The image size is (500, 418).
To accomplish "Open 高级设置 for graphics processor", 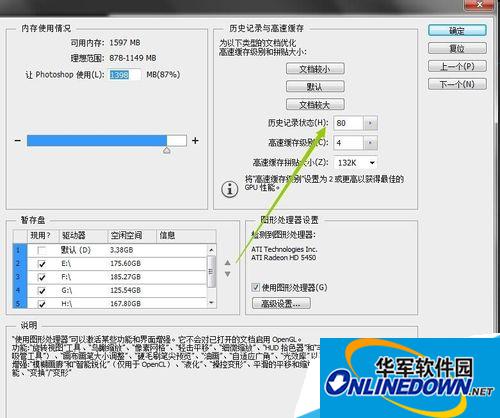I will (x=281, y=303).
